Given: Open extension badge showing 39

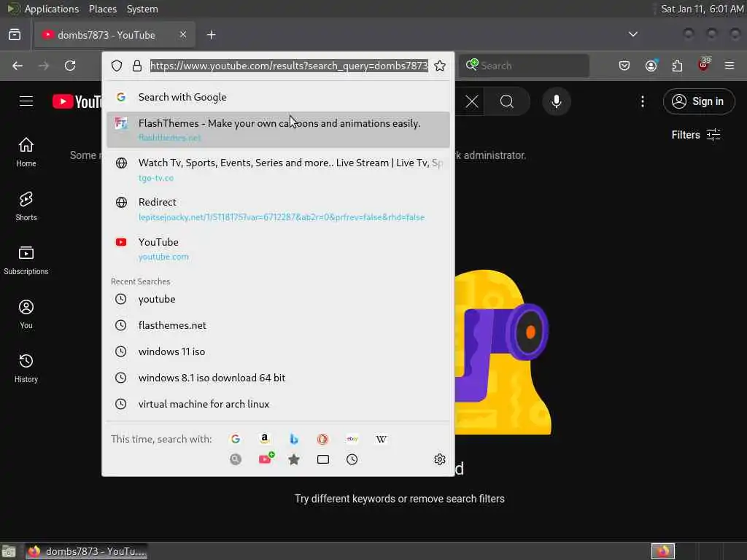Looking at the screenshot, I should pyautogui.click(x=704, y=65).
